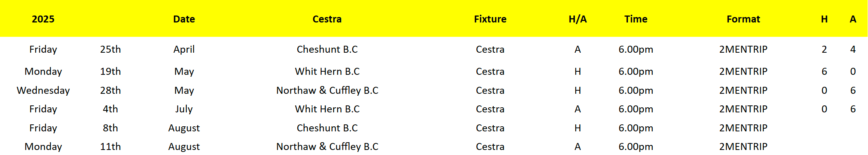Click "Northaw & Cuffley B.C" in 28th May row
Screen dimensions: 868x155
[327, 90]
